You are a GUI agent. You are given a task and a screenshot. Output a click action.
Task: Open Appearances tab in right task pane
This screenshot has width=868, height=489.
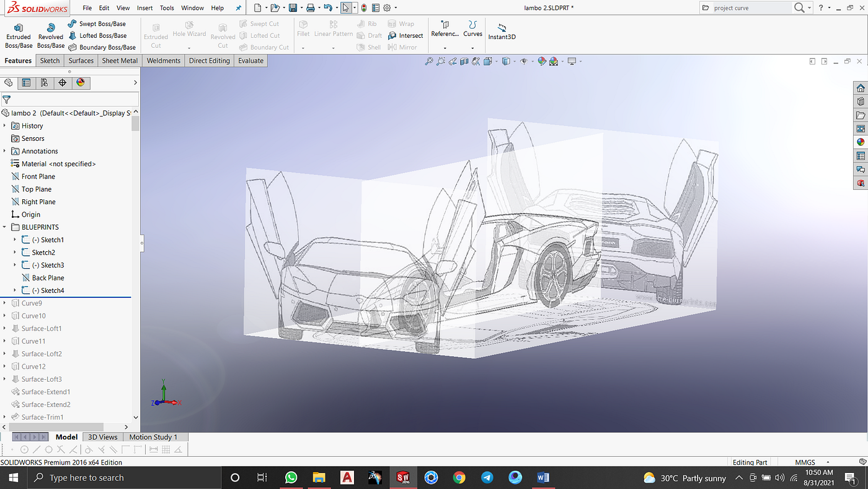click(861, 142)
